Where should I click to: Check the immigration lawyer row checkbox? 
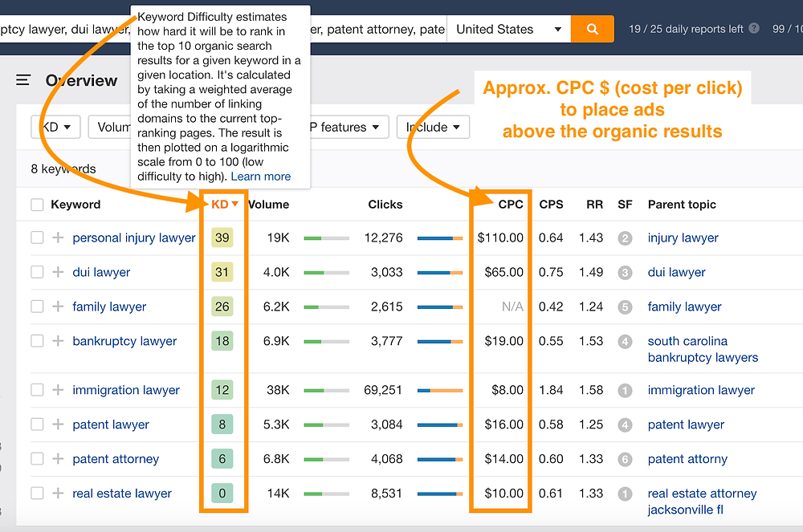tap(37, 390)
